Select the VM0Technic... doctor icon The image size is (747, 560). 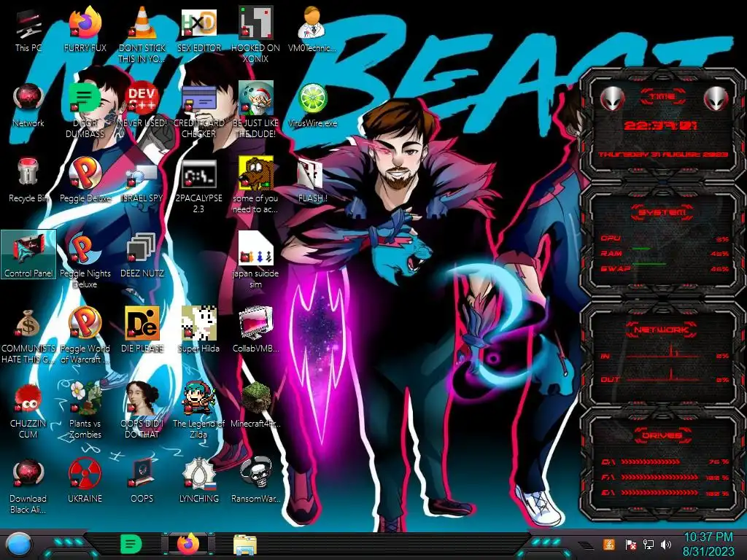(312, 30)
